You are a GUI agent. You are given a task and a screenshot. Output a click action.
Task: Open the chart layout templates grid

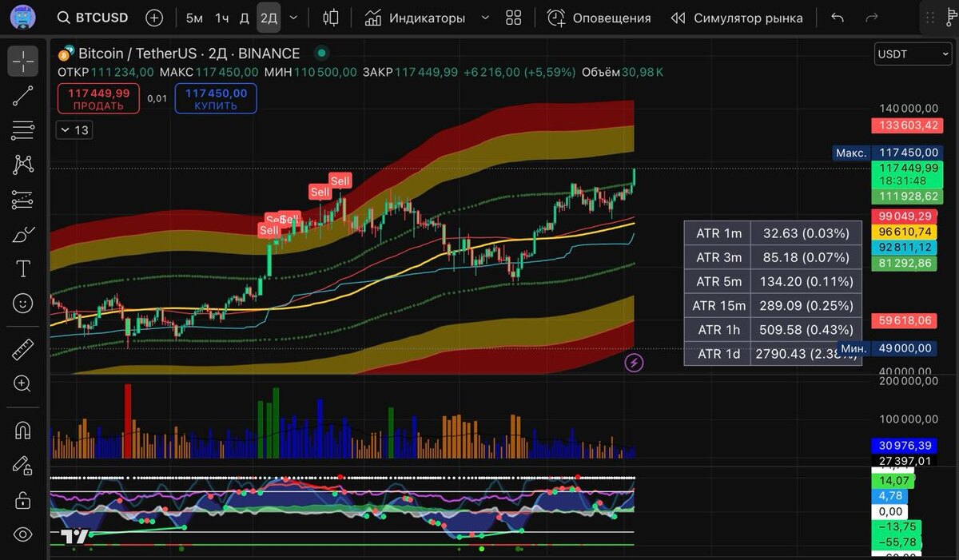[x=514, y=18]
